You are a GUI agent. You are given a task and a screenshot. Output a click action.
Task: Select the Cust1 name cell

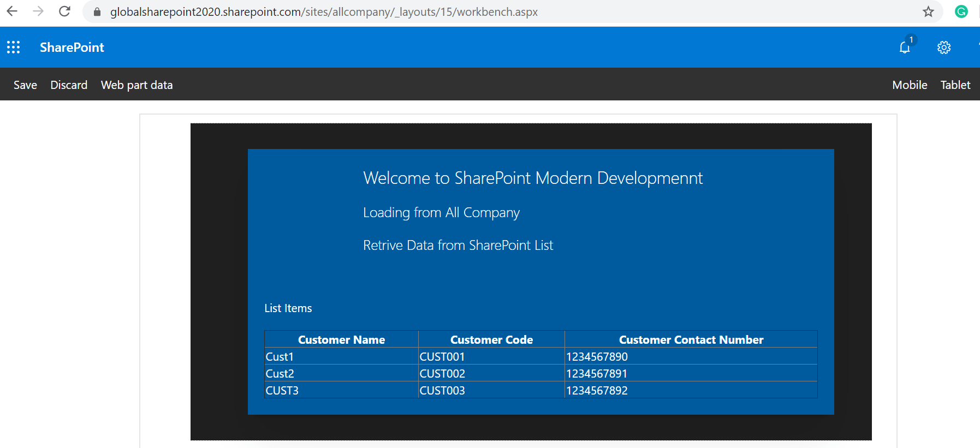(x=342, y=356)
